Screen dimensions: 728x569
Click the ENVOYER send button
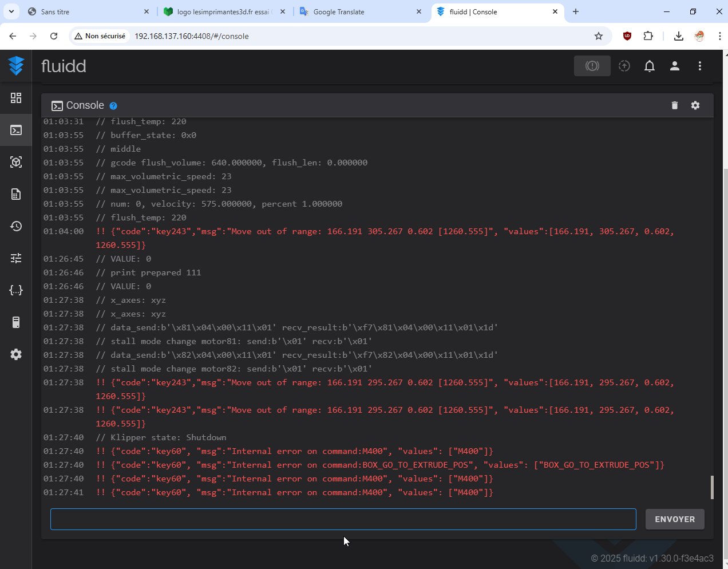click(674, 519)
